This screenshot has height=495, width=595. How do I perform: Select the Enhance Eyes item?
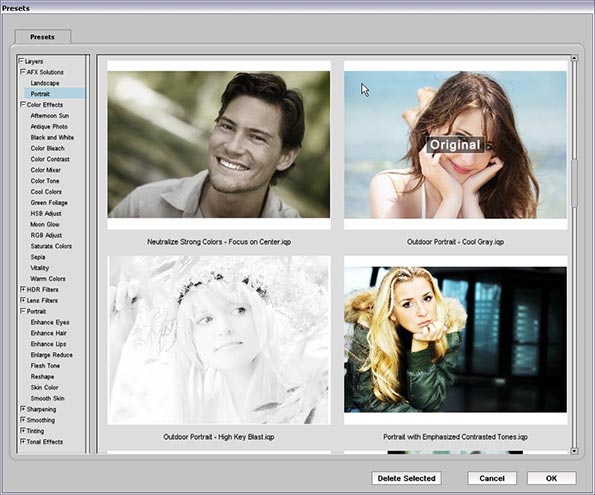[x=50, y=322]
